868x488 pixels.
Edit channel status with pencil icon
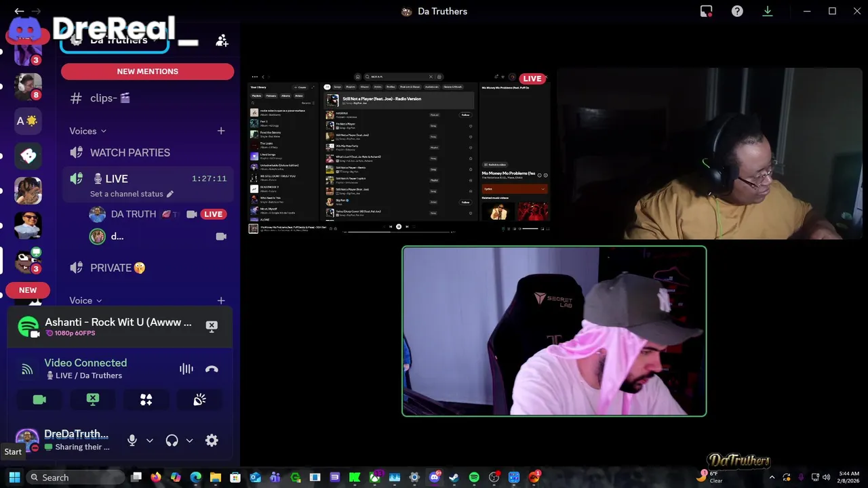(x=170, y=194)
